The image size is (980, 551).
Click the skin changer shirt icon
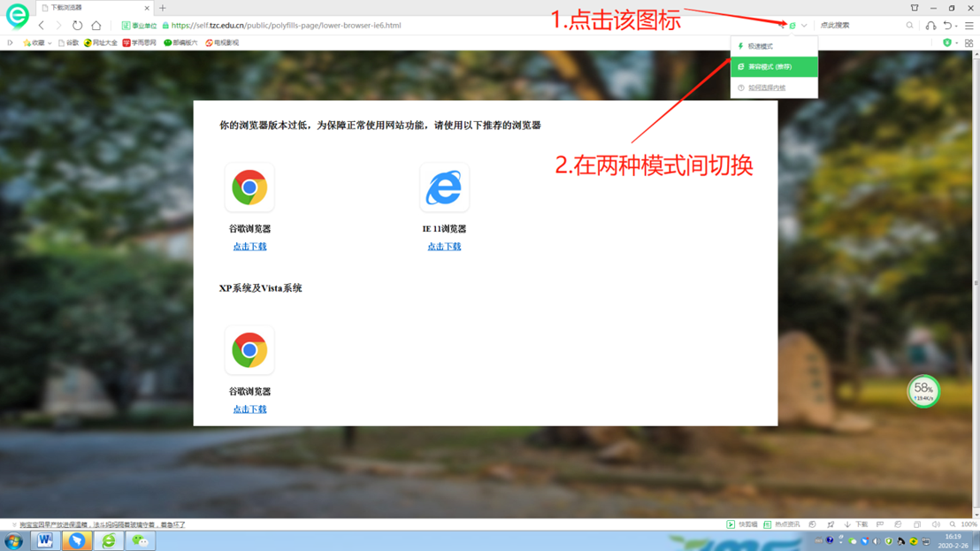(x=915, y=8)
